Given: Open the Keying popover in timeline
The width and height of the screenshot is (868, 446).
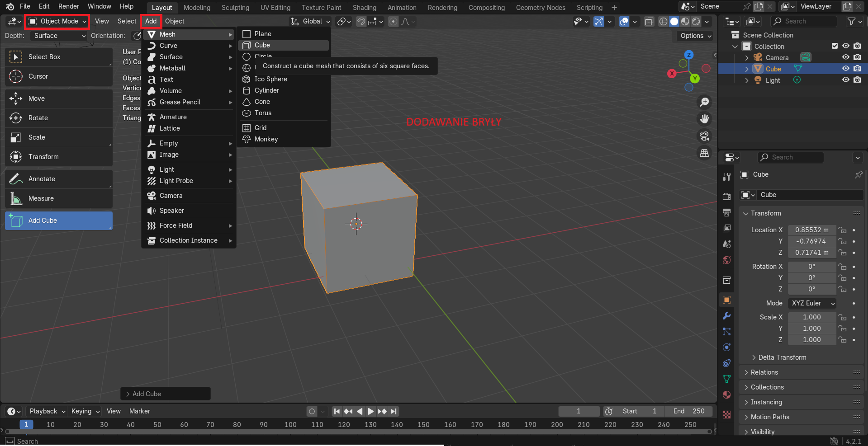Looking at the screenshot, I should click(x=85, y=411).
